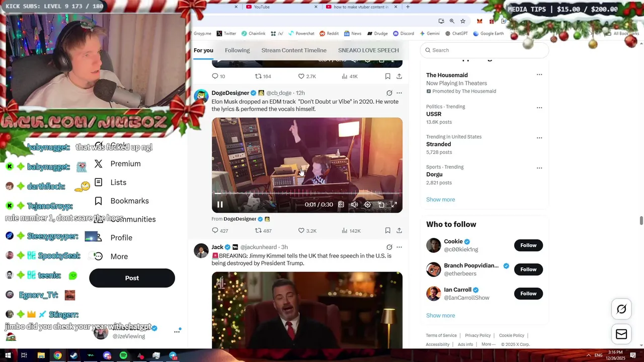Pause the DogeDesigner video
Screen dimensions: 644x362
coord(220,205)
